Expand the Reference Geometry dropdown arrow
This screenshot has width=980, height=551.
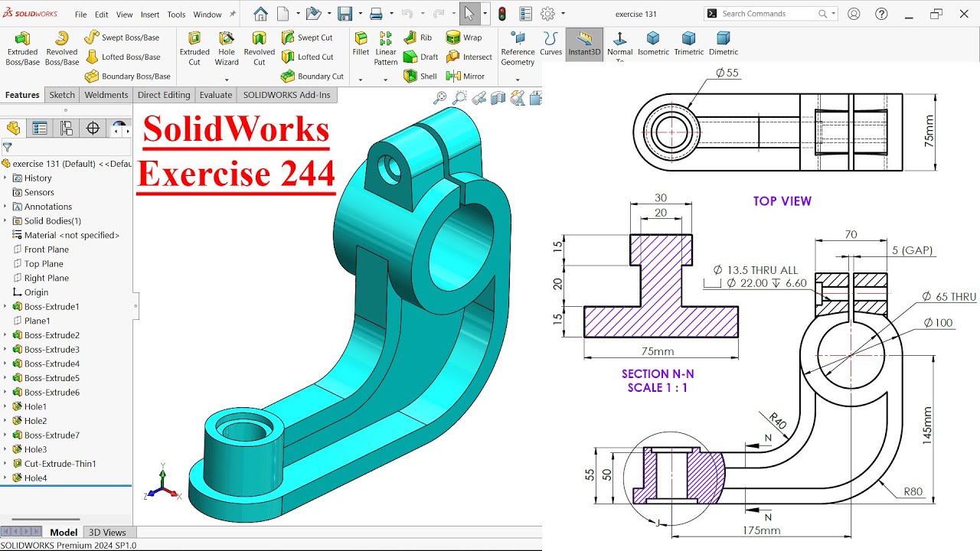pyautogui.click(x=518, y=79)
